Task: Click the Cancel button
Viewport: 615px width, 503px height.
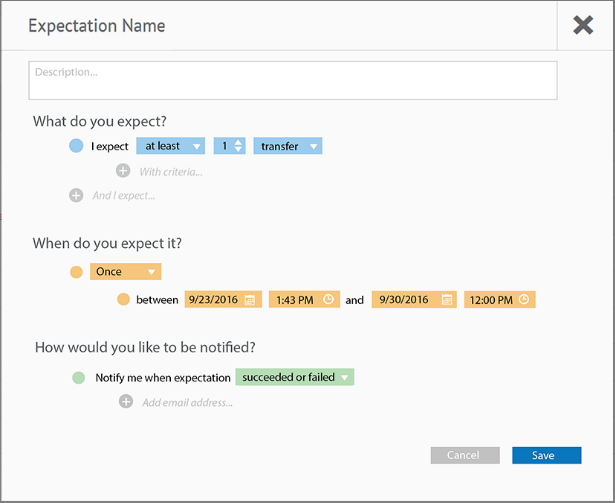Action: tap(465, 455)
